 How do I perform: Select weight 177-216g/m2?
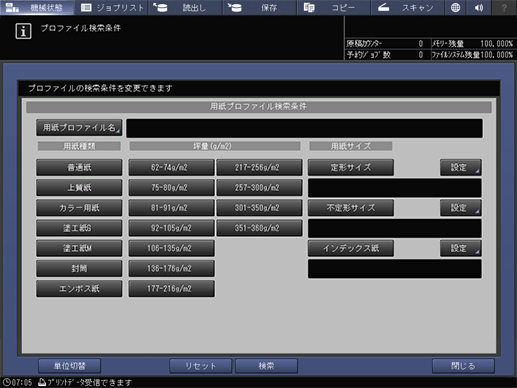coord(171,289)
